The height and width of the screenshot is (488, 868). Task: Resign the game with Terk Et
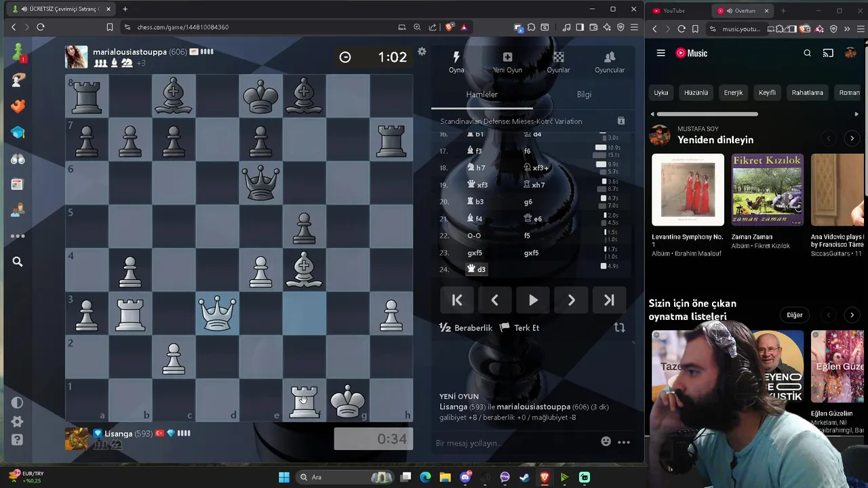point(519,328)
